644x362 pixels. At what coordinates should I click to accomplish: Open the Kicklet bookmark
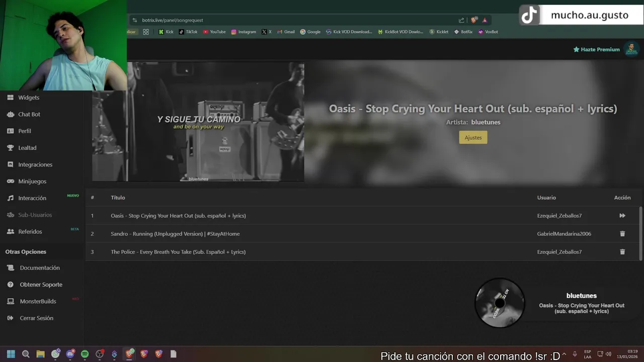pyautogui.click(x=439, y=32)
